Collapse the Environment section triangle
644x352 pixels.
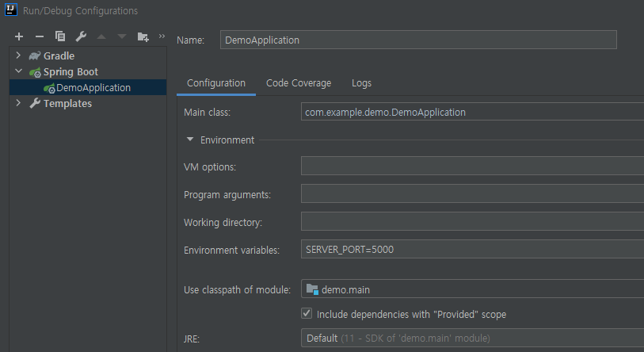pos(190,140)
